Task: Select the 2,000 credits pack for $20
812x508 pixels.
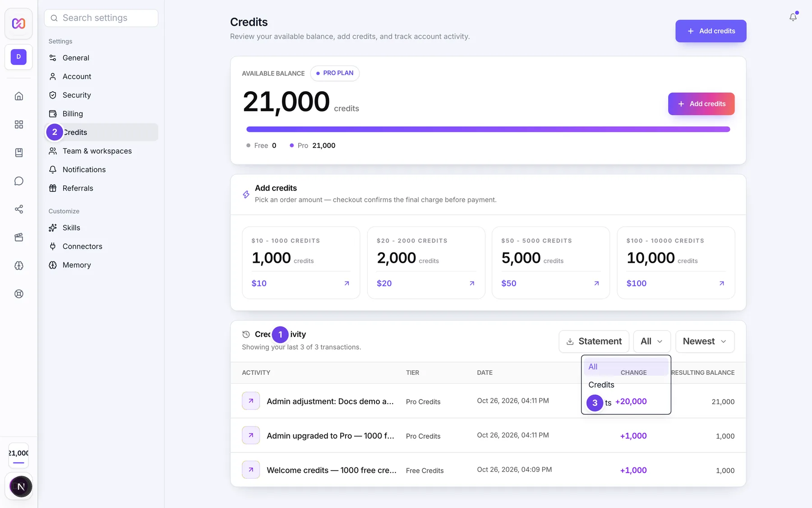Action: (x=426, y=263)
